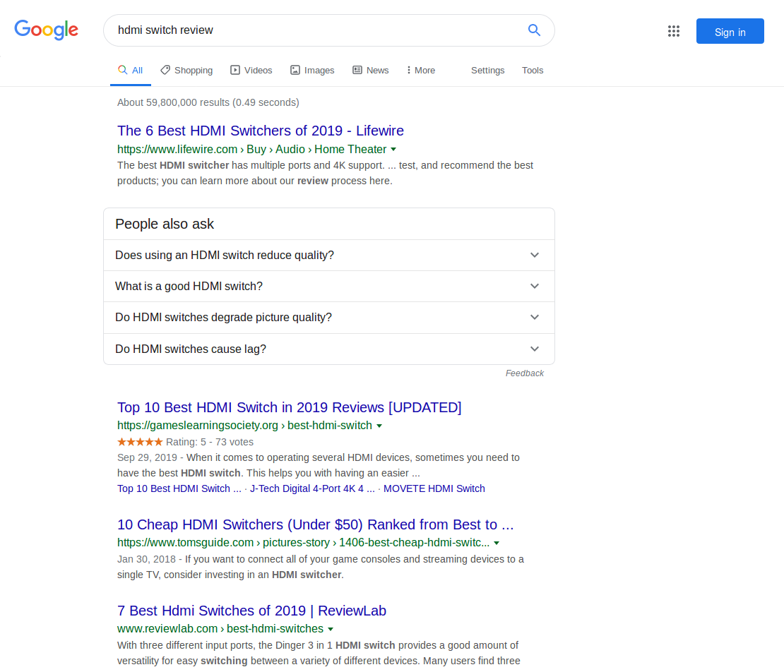
Task: Open the Images results tab
Action: tap(312, 71)
